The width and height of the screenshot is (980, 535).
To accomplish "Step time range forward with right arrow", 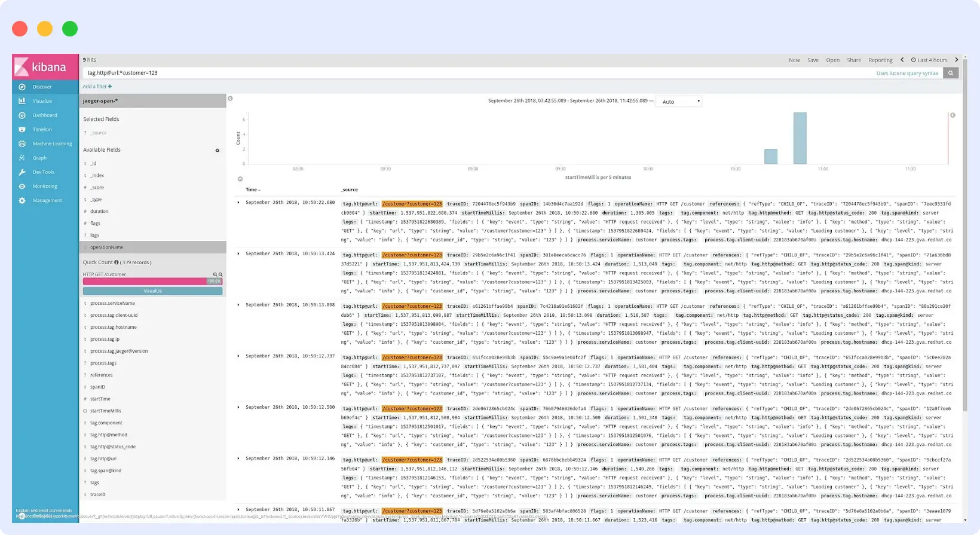I will pyautogui.click(x=957, y=60).
